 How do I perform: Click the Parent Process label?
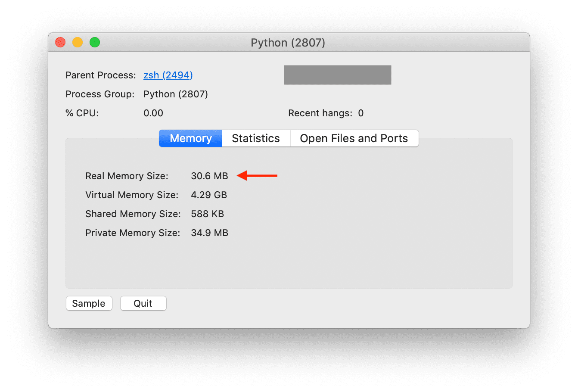tap(101, 75)
